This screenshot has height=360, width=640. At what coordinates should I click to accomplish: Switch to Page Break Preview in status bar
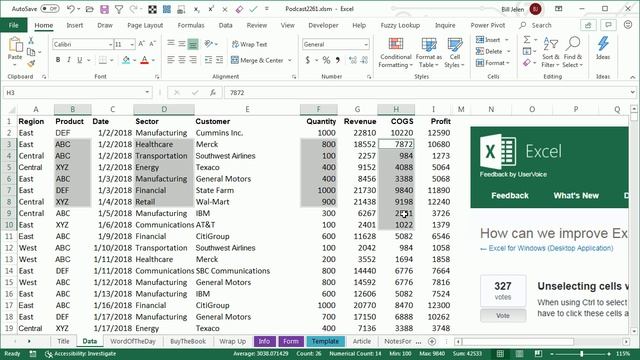[538, 353]
